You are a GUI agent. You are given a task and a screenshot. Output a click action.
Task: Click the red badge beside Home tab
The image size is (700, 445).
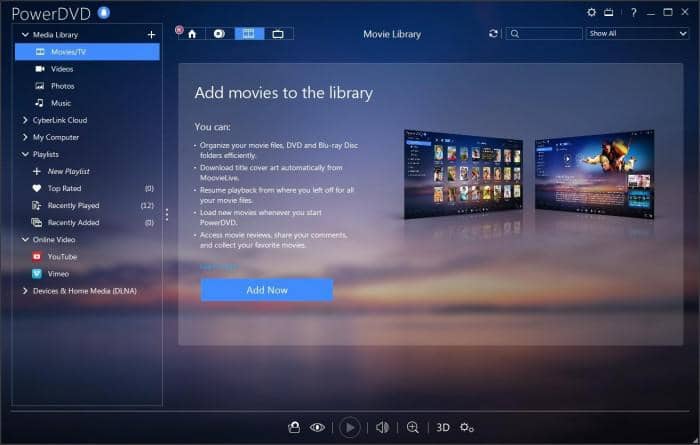(x=179, y=29)
